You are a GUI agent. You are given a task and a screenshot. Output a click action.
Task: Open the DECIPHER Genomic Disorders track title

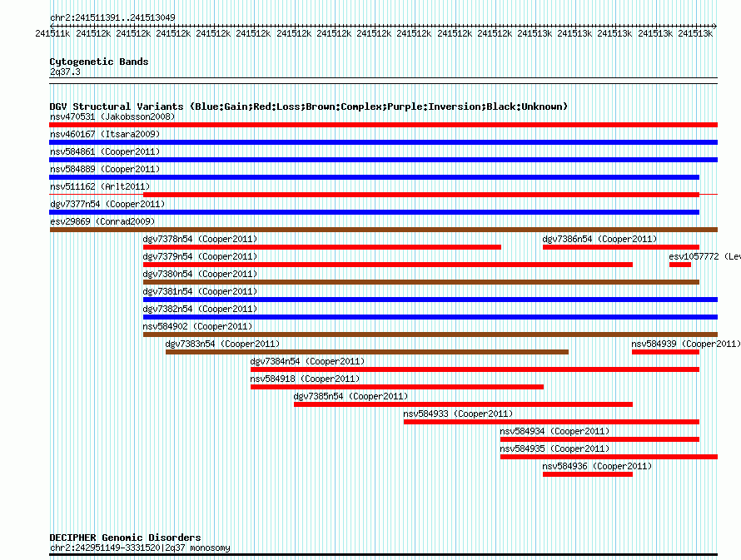(x=125, y=538)
